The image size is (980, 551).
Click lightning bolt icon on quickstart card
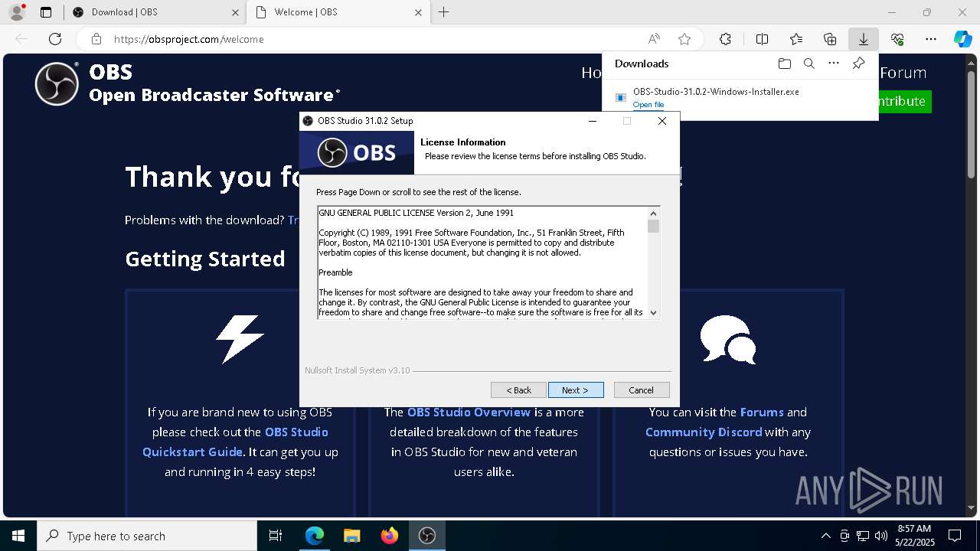point(240,339)
